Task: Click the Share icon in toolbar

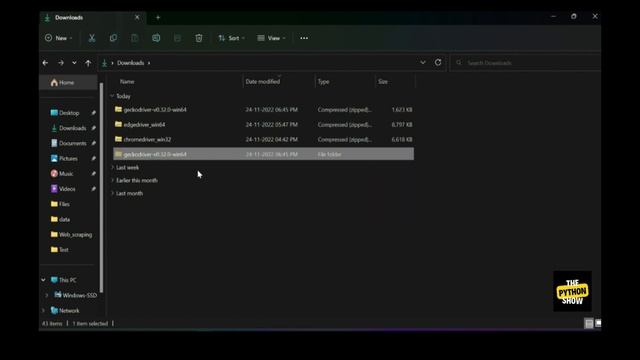Action: tap(178, 38)
